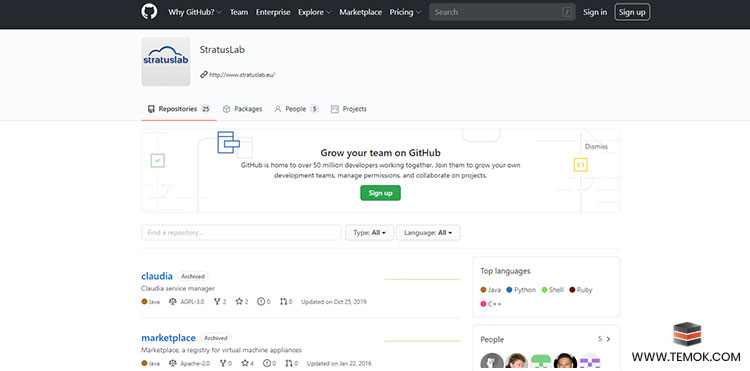750x371 pixels.
Task: Click the 'Claudia service manager' description
Action: [x=178, y=288]
